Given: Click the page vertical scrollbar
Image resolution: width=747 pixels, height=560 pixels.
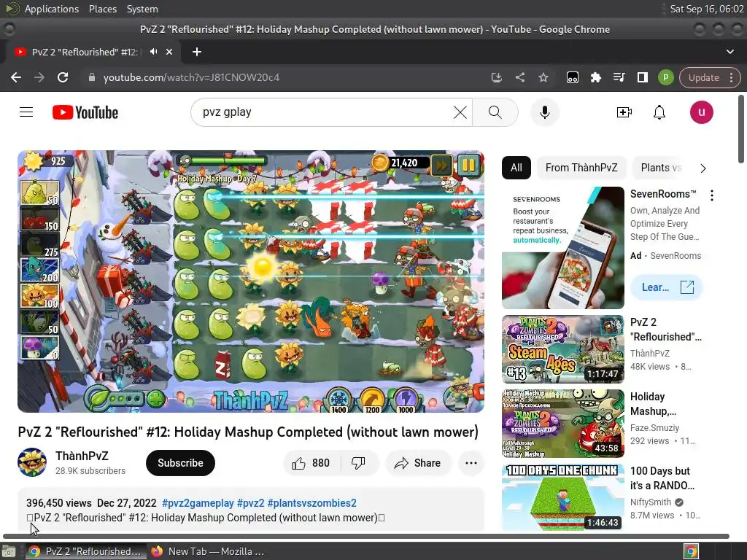Looking at the screenshot, I should tap(741, 130).
